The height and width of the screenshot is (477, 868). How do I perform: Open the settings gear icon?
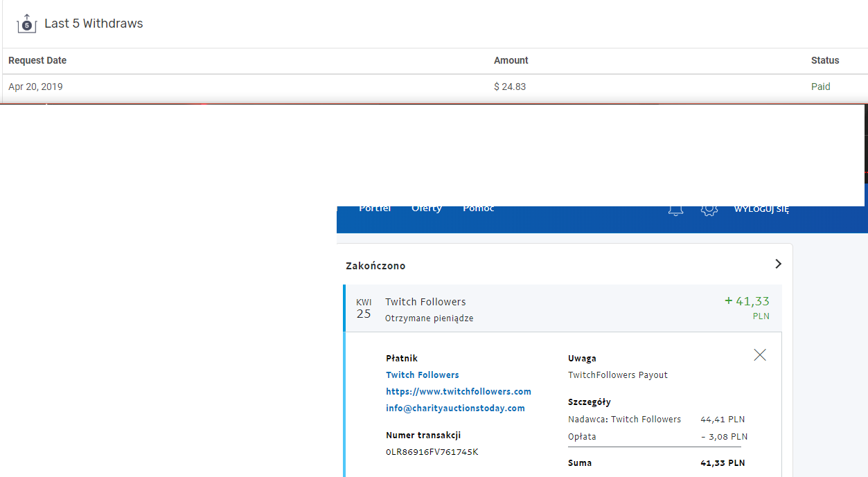(709, 210)
